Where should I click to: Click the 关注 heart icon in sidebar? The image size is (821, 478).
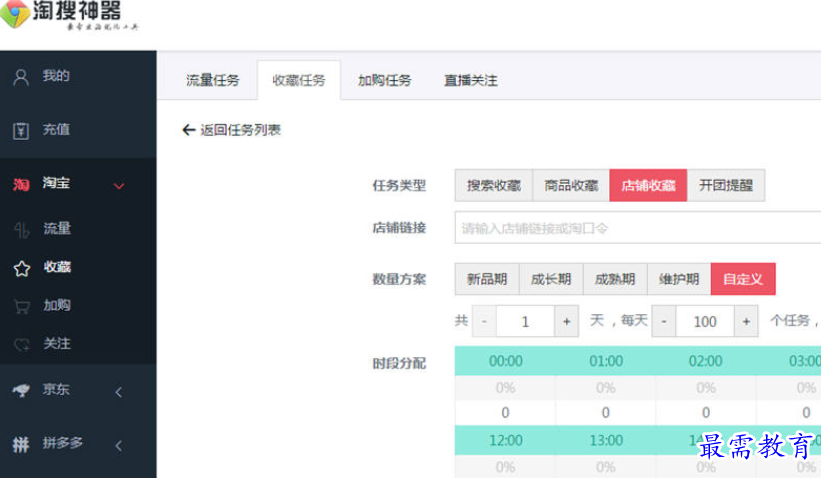pos(22,345)
